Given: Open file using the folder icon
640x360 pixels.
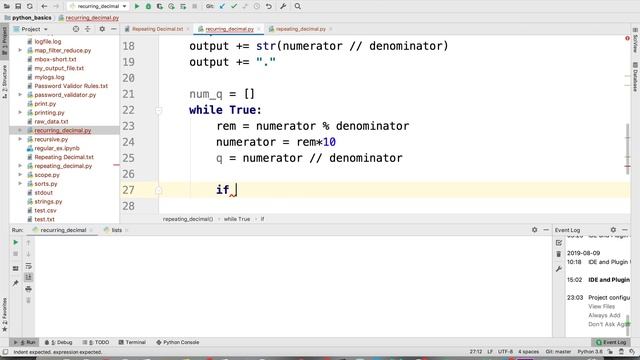Looking at the screenshot, I should click(7, 6).
